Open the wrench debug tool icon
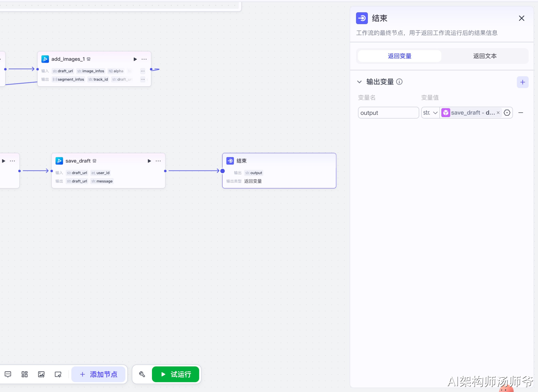The height and width of the screenshot is (392, 538). coord(142,374)
